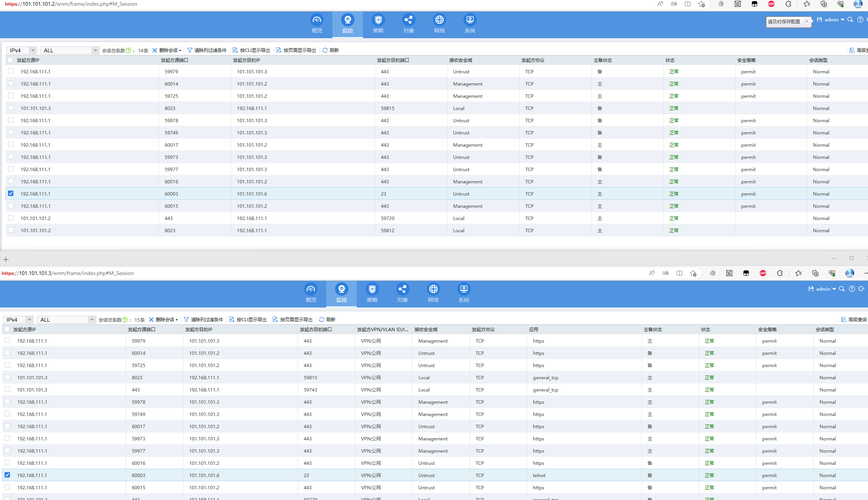Screen dimensions: 868x500
Task: Click the 策略 policy shield icon in top window
Action: point(378,20)
